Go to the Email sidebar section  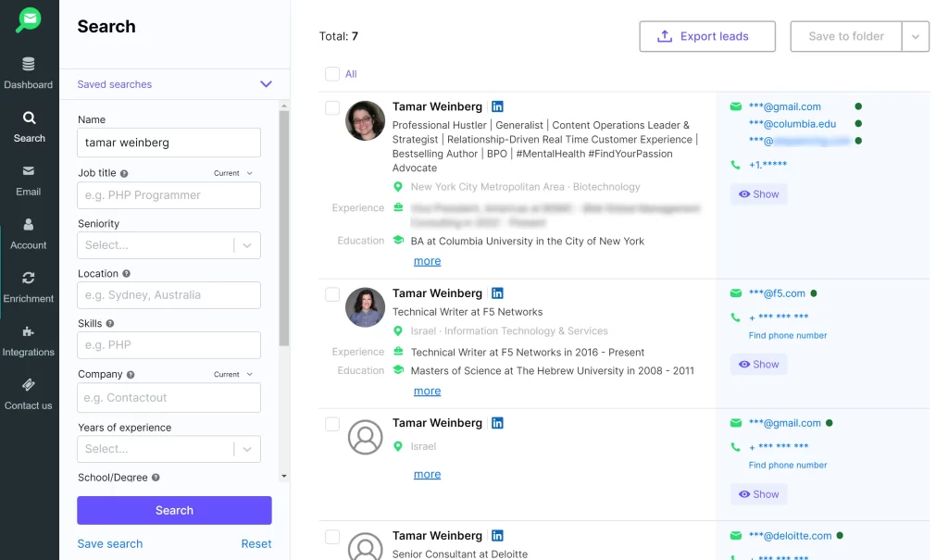[29, 180]
